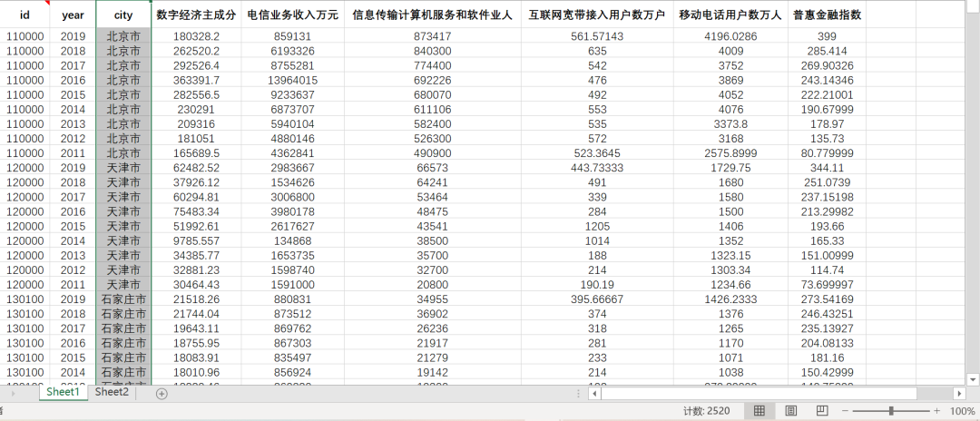Select cell with value 399

tap(827, 36)
